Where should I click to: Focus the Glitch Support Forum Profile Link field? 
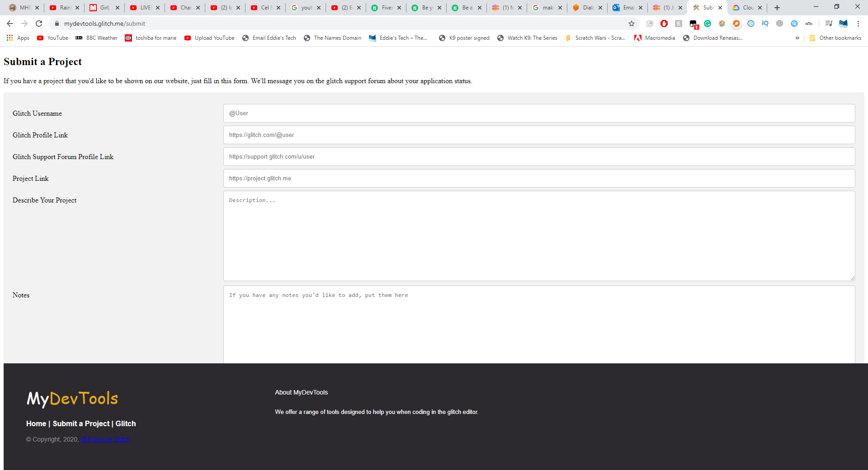point(539,157)
